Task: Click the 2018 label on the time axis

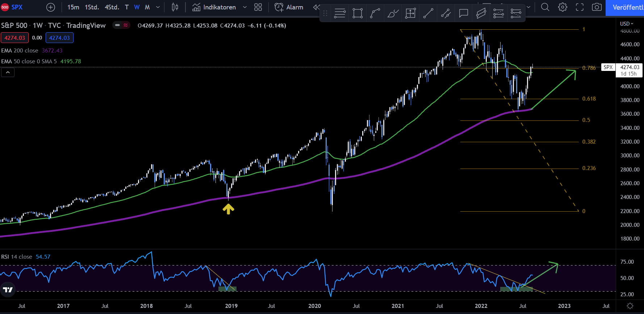Action: 146,306
